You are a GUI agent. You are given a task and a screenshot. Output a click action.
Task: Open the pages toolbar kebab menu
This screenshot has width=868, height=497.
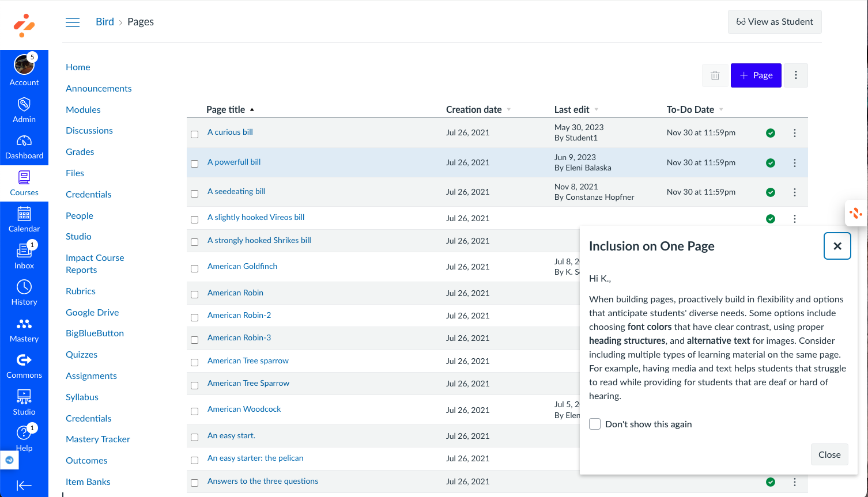click(x=796, y=75)
